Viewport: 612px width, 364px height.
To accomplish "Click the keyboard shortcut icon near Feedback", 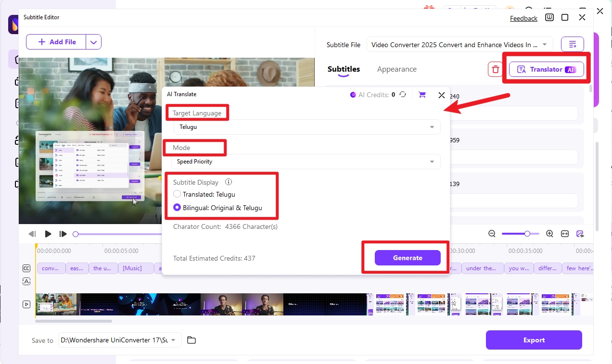I will coord(549,17).
